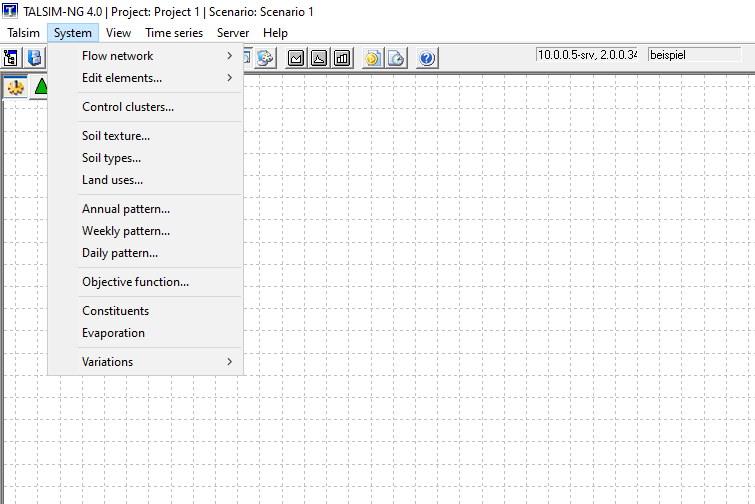755x504 pixels.
Task: Click the blue database icon in toolbar
Action: pyautogui.click(x=35, y=58)
